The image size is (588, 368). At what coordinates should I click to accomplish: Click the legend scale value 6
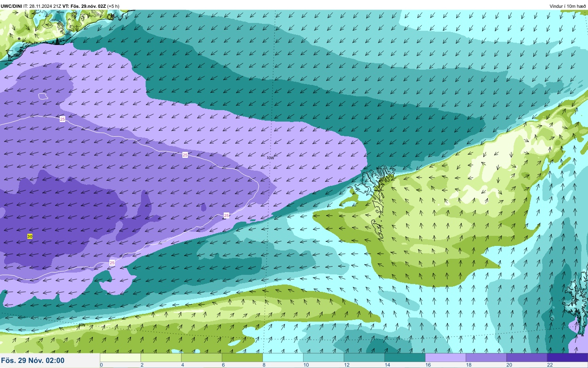coord(223,365)
